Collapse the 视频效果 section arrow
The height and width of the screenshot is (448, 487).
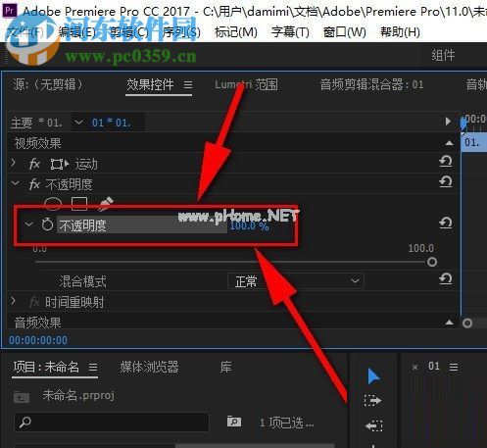click(x=449, y=143)
